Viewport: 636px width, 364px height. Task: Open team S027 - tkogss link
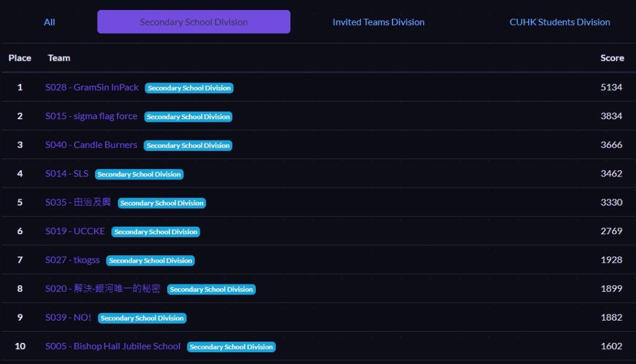tap(73, 260)
